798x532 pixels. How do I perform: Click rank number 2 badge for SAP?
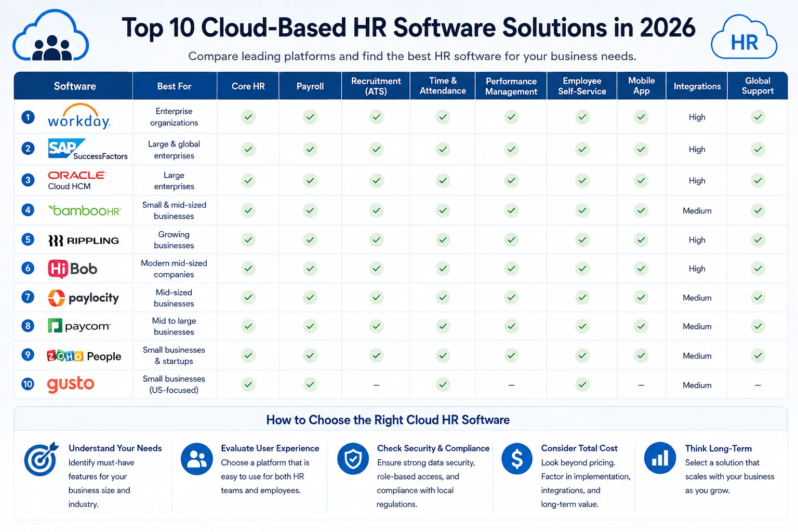(x=28, y=149)
